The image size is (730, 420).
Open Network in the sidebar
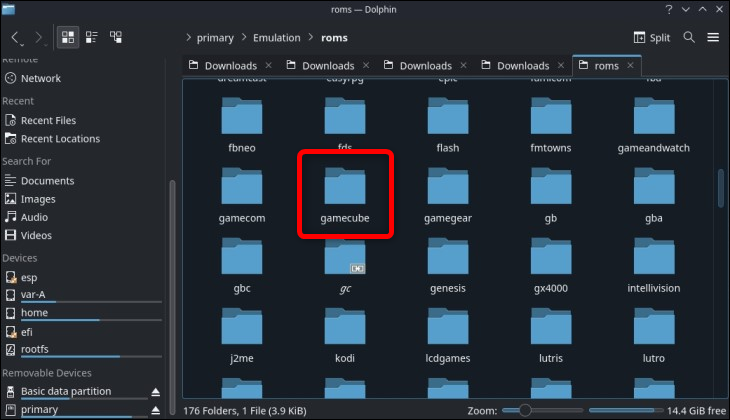pyautogui.click(x=41, y=78)
